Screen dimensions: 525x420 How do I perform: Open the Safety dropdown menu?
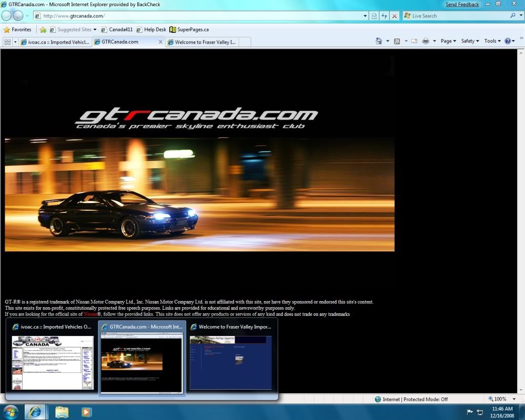(470, 41)
